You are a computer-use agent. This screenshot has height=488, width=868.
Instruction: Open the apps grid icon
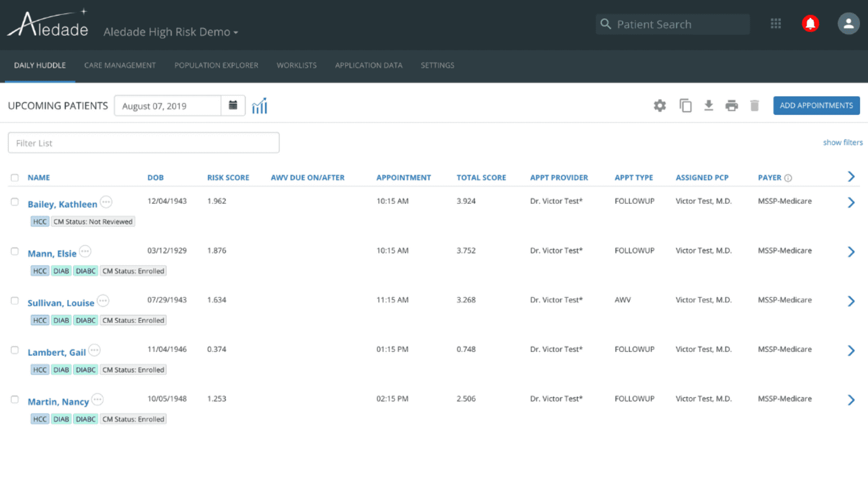[x=776, y=23]
